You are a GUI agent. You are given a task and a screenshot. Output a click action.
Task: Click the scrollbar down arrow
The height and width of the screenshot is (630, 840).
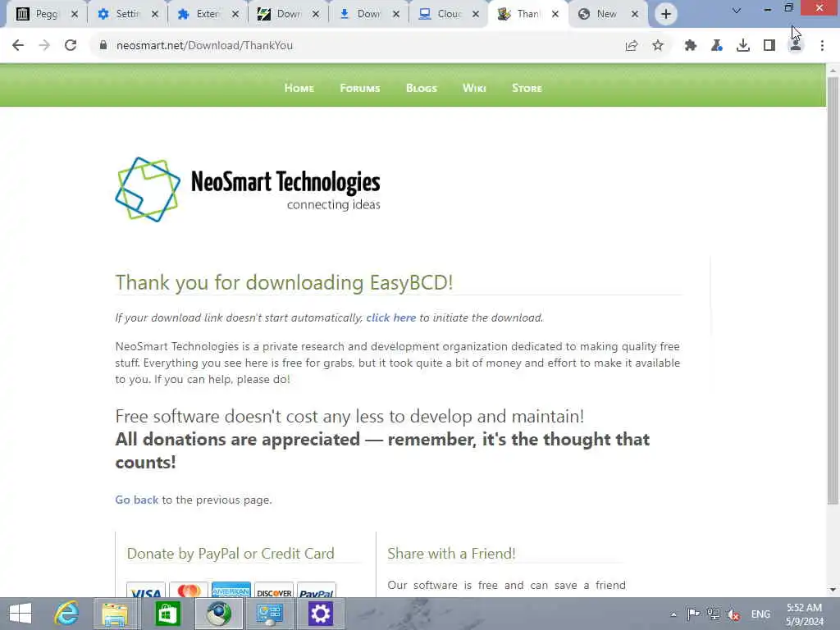833,590
